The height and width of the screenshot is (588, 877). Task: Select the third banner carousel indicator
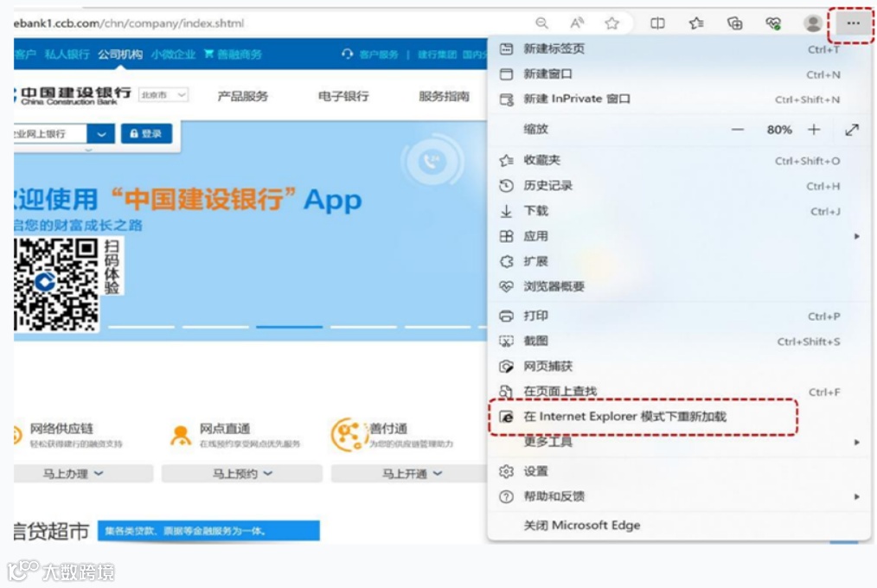click(x=289, y=326)
